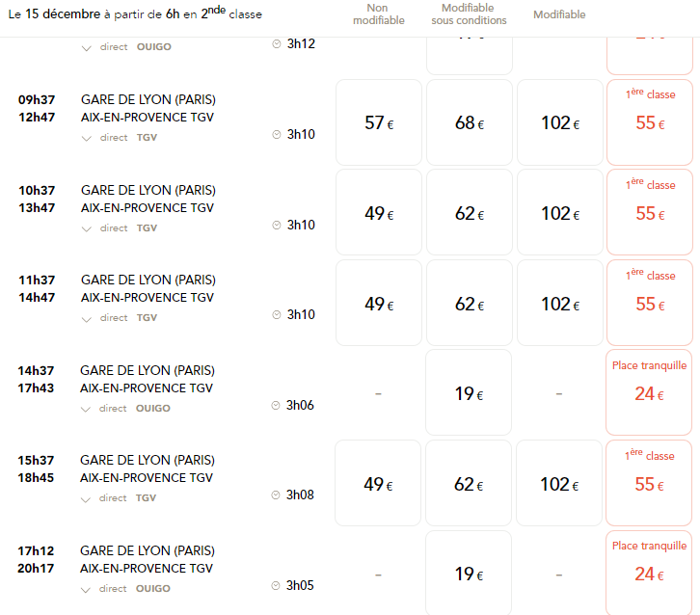Expand details of the 17h12 direct OUIGO
700x615 pixels.
(86, 590)
